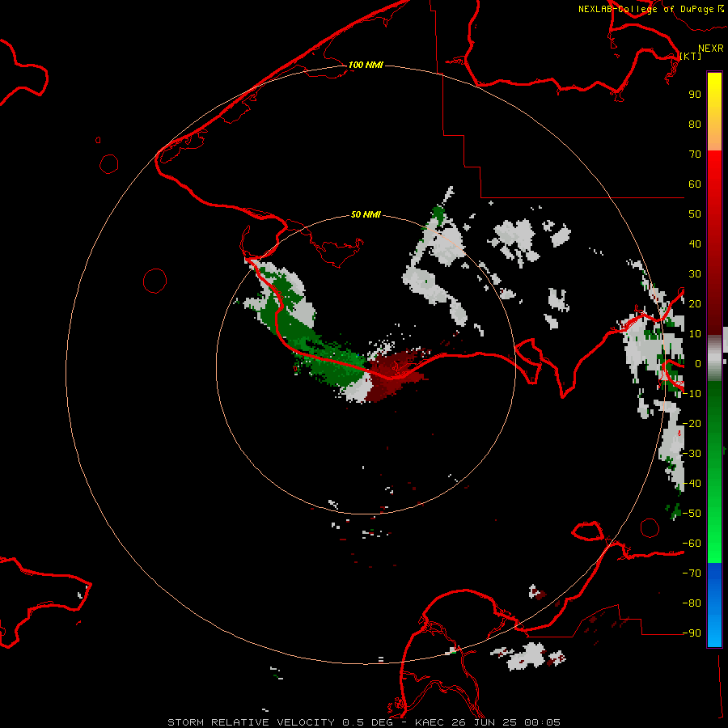Click the "-50" value on the velocity scale
Image resolution: width=728 pixels, height=728 pixels.
692,513
